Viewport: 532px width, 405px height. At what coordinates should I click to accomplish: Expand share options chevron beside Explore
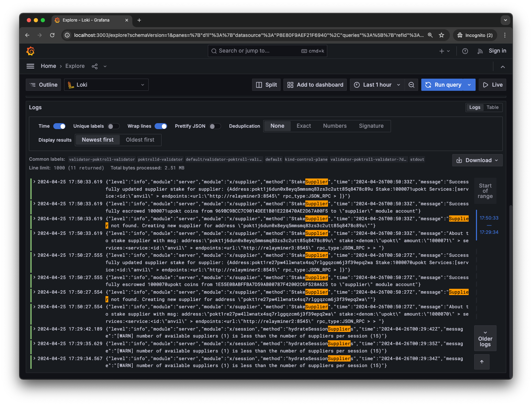(x=105, y=66)
